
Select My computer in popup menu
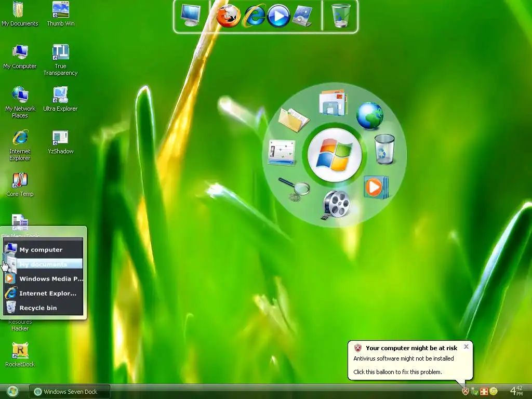click(x=44, y=250)
